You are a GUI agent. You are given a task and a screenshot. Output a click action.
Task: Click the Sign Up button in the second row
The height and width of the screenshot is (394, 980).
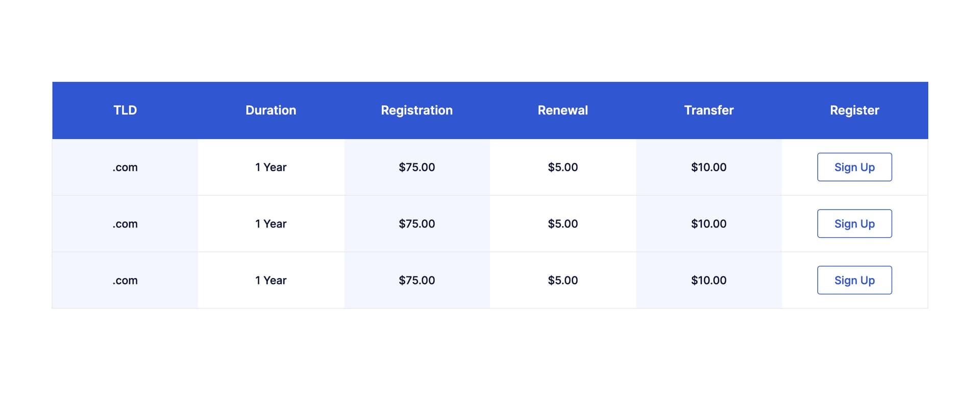click(854, 223)
